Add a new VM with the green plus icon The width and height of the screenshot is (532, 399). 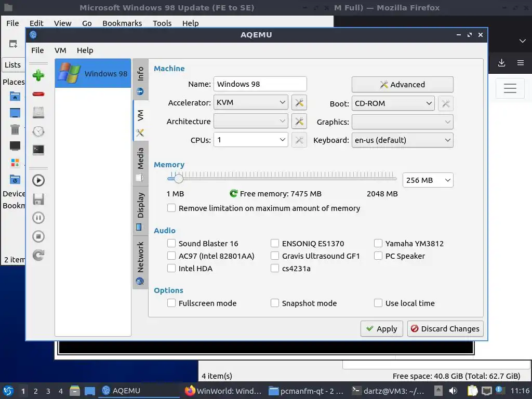click(38, 75)
